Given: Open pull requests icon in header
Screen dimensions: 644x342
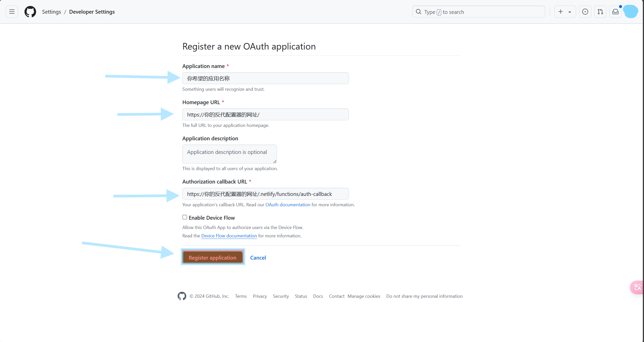Looking at the screenshot, I should (x=600, y=12).
